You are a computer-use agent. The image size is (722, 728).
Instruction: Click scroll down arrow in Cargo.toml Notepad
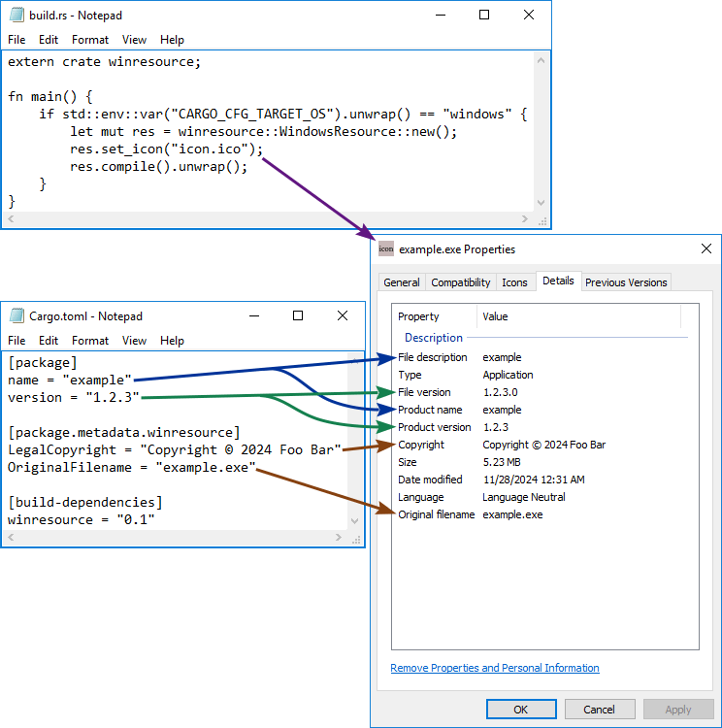click(355, 521)
